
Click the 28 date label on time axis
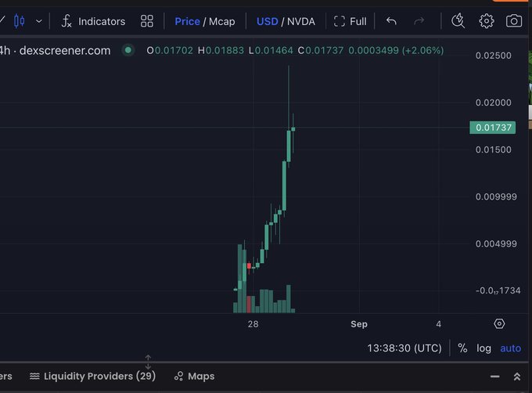coord(253,324)
